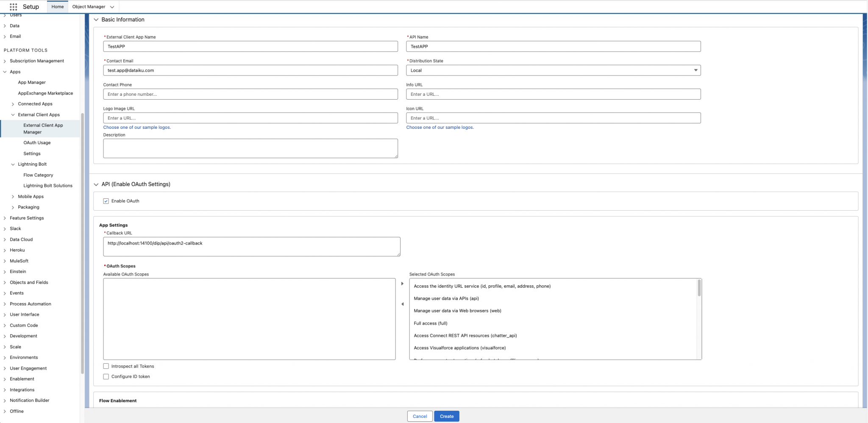Enable Introspect all Tokens

pos(106,366)
